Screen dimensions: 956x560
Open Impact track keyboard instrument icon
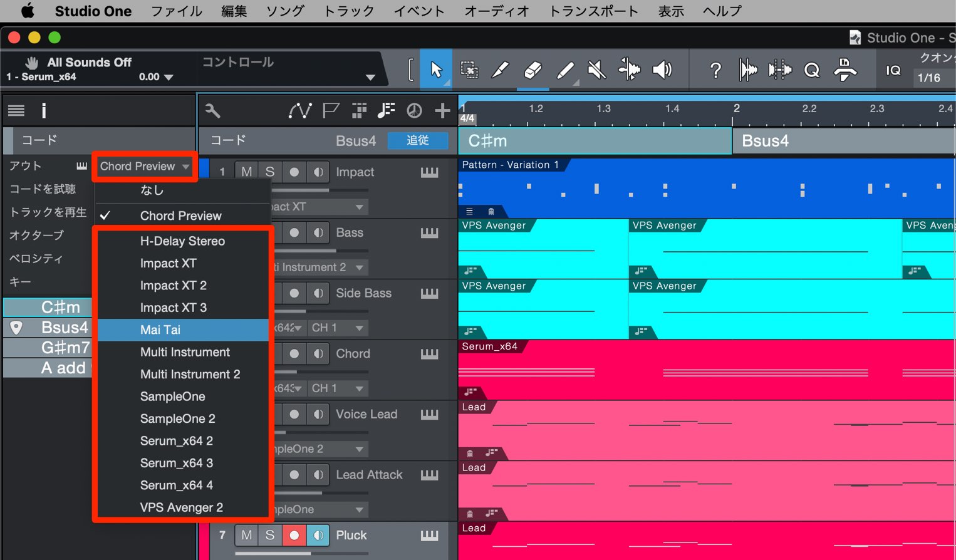click(430, 172)
